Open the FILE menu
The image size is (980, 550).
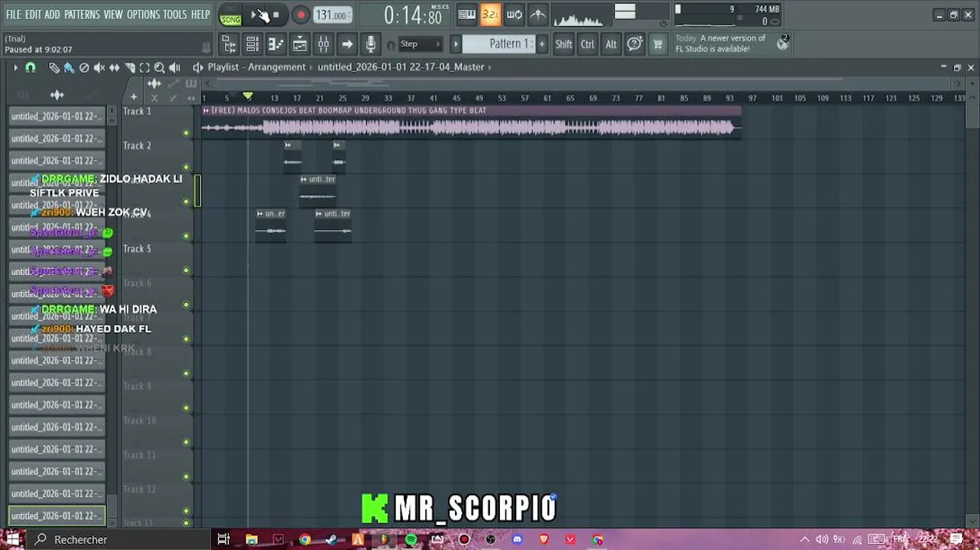(13, 15)
